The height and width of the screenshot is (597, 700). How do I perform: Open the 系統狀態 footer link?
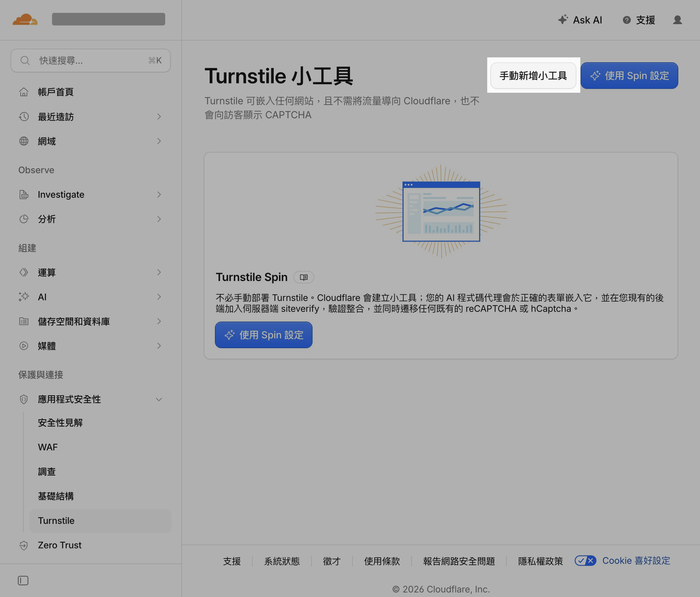(x=282, y=561)
